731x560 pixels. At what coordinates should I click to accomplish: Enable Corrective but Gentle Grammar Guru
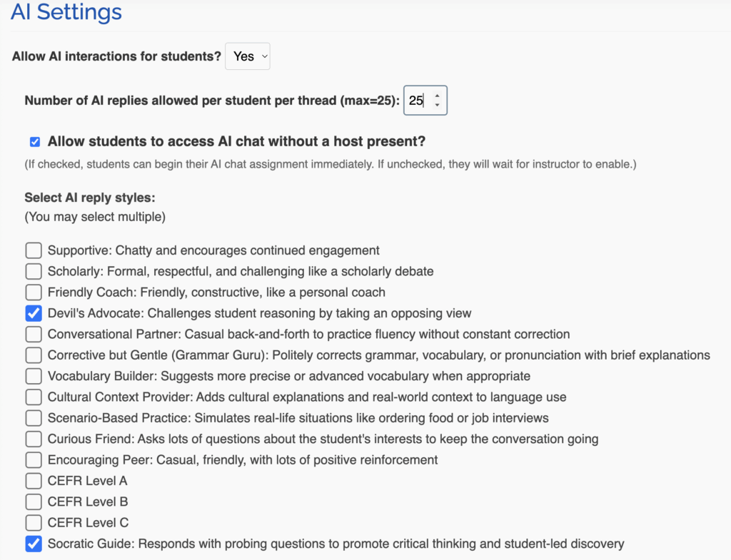[34, 355]
